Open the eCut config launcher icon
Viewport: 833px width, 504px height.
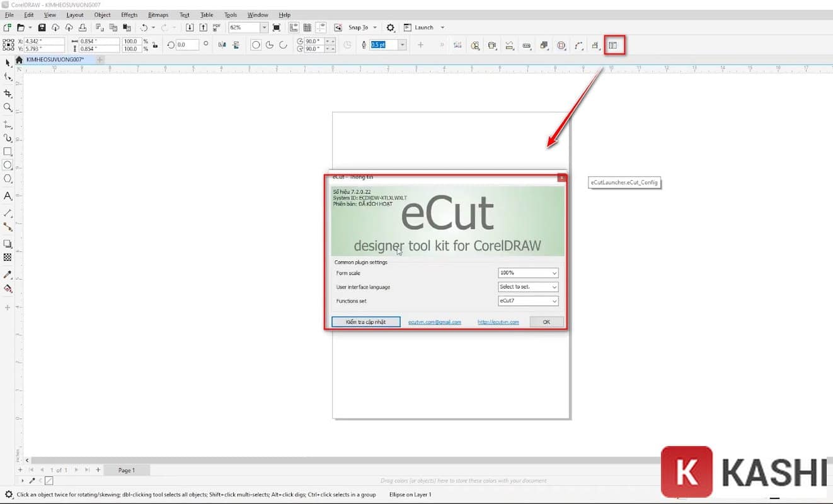coord(612,45)
